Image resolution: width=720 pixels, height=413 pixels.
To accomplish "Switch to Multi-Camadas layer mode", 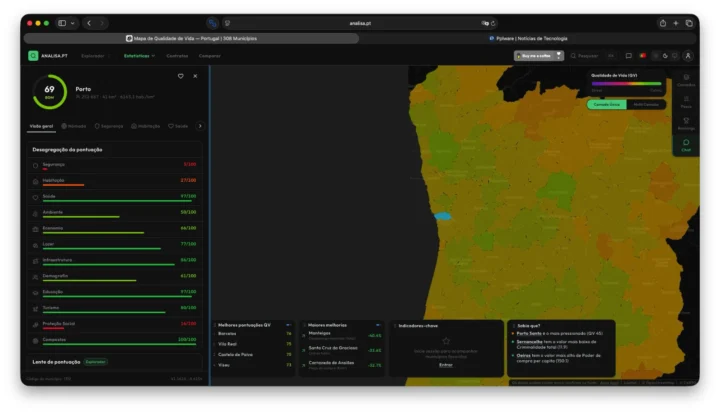I will (646, 104).
